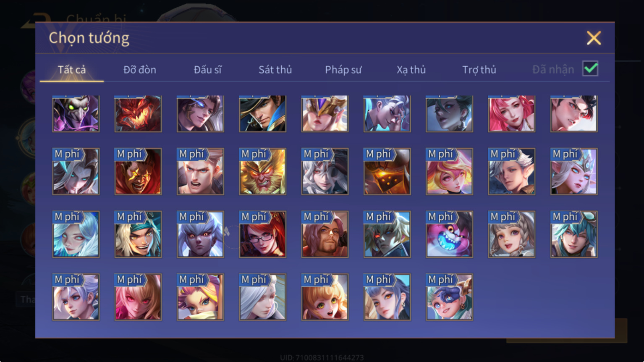Select the bearded man hero portrait

pos(325,234)
